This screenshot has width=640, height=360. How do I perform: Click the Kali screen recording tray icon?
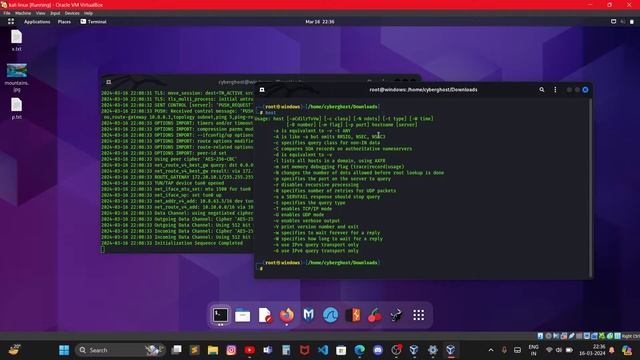point(613,22)
